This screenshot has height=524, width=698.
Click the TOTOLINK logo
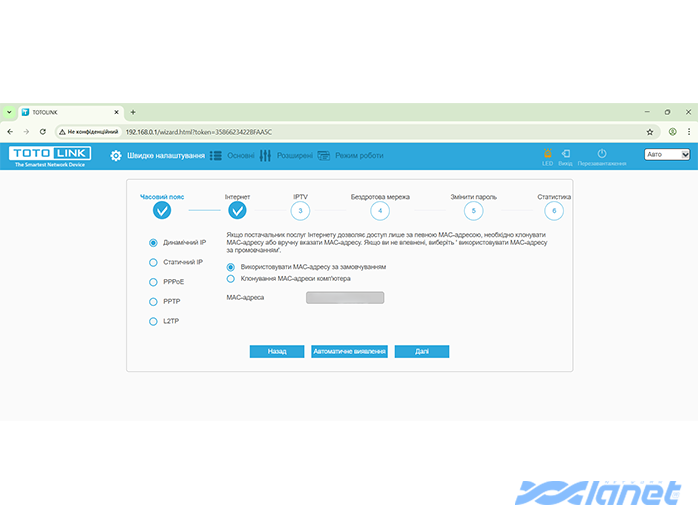[x=50, y=155]
